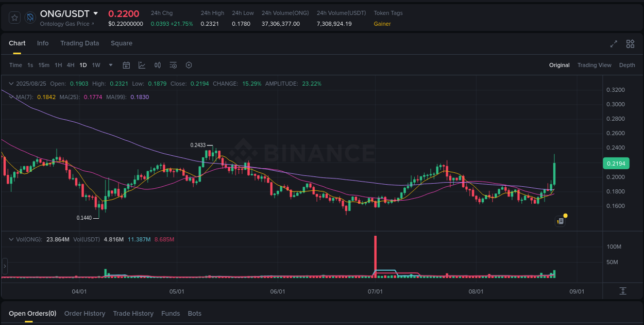
Task: Collapse the Vol(ONG) indicator row
Action: 11,239
